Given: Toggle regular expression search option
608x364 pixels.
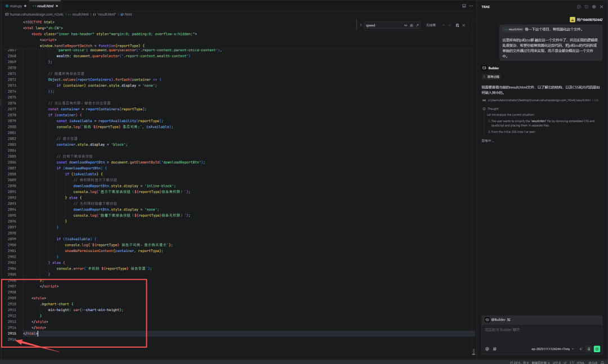Looking at the screenshot, I should (418, 25).
